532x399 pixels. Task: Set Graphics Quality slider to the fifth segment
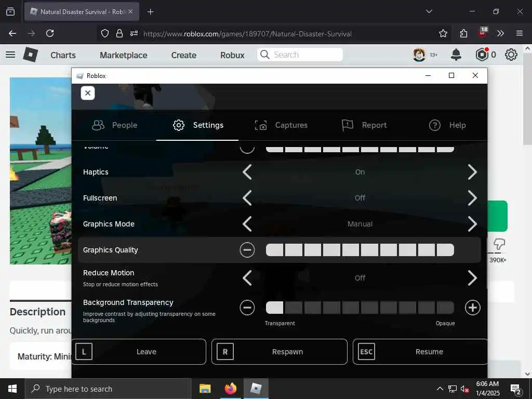point(351,250)
